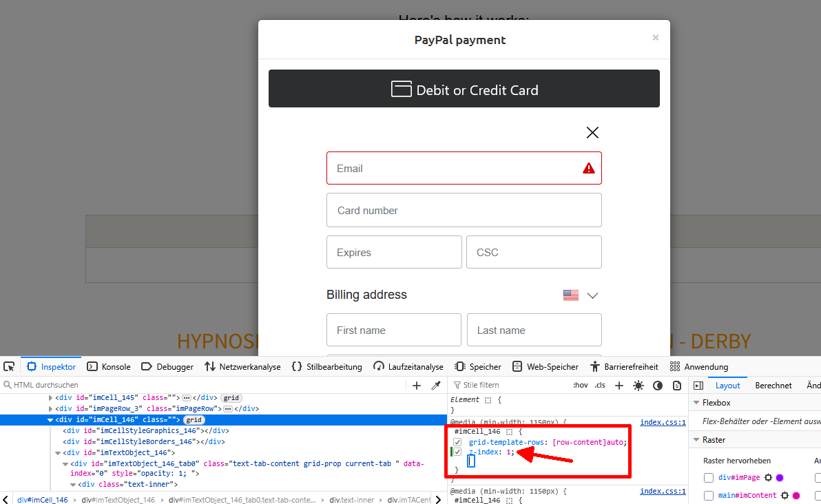Enable grid overlay for div#imPage
821x504 pixels.
(x=708, y=478)
